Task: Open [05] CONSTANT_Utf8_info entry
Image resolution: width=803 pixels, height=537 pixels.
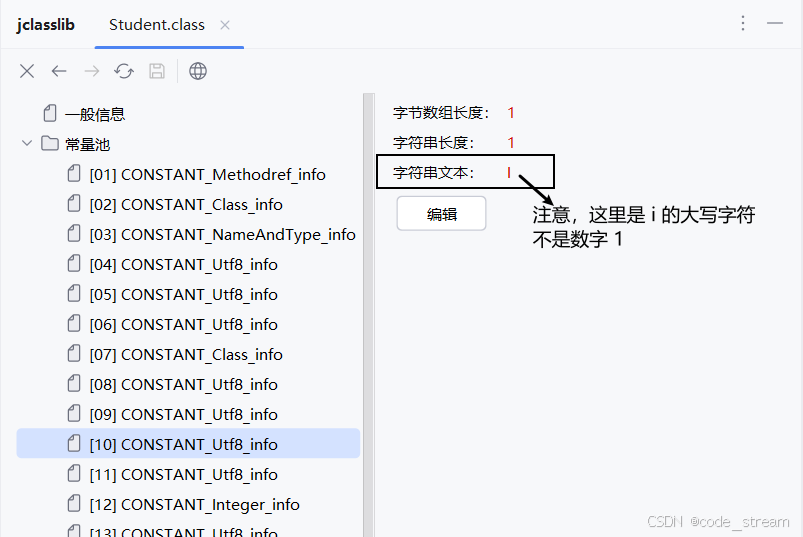Action: [x=183, y=295]
